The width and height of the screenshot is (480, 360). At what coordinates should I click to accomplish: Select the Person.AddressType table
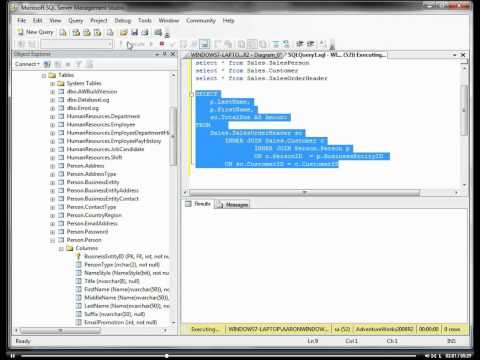[91, 174]
